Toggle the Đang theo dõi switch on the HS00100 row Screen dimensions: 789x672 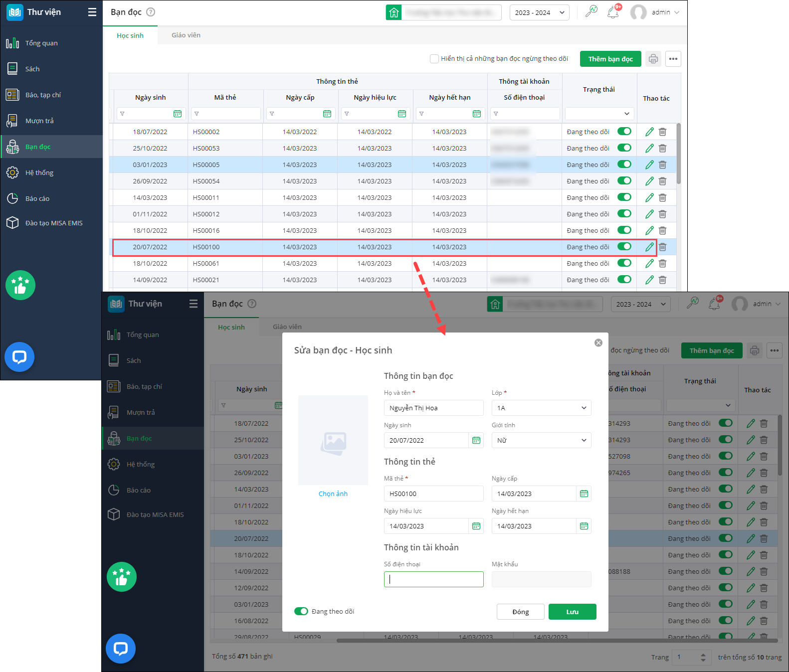pos(624,246)
